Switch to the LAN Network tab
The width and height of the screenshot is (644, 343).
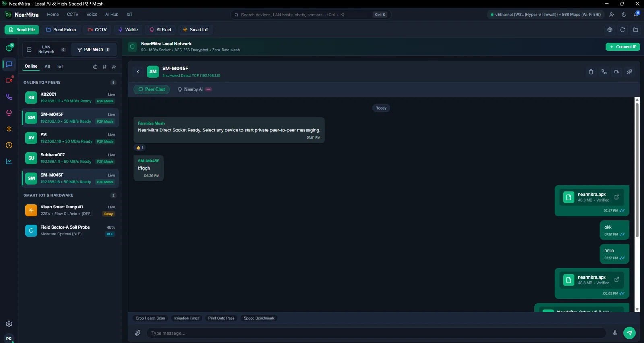pyautogui.click(x=46, y=50)
